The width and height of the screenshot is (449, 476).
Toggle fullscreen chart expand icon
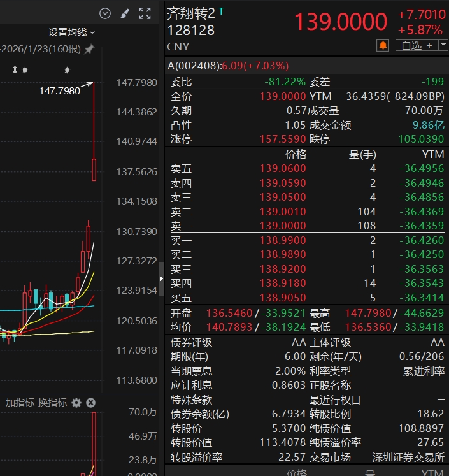pyautogui.click(x=145, y=13)
